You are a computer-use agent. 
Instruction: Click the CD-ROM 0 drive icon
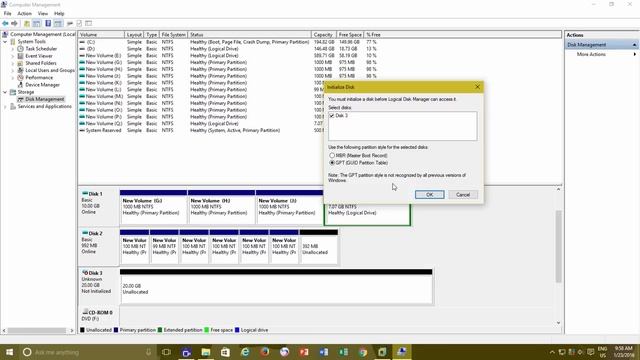click(x=85, y=312)
